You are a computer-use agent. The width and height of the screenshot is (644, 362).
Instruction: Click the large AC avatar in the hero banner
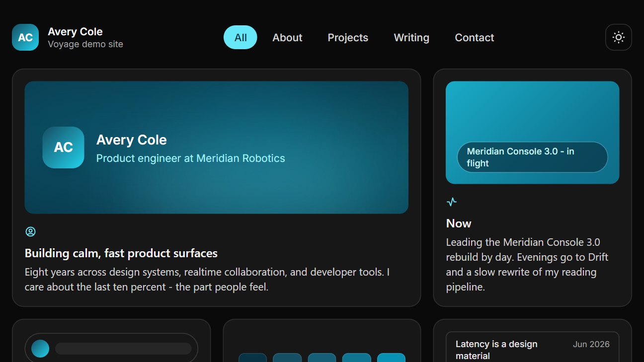click(x=63, y=147)
